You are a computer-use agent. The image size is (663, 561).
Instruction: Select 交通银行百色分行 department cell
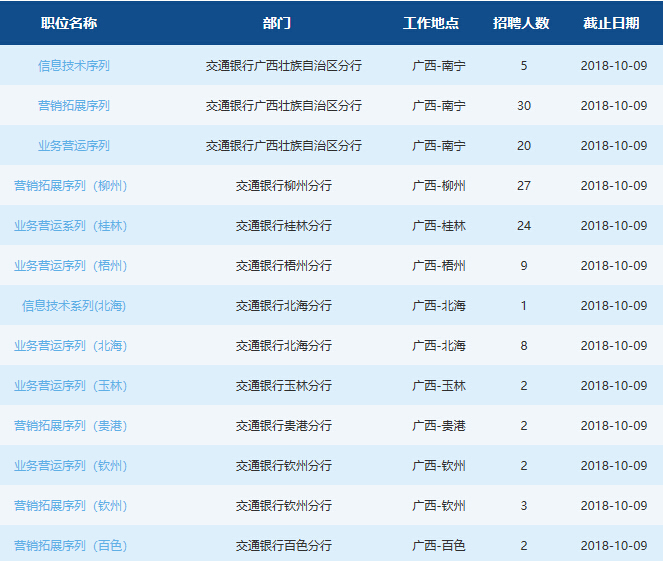pyautogui.click(x=284, y=545)
